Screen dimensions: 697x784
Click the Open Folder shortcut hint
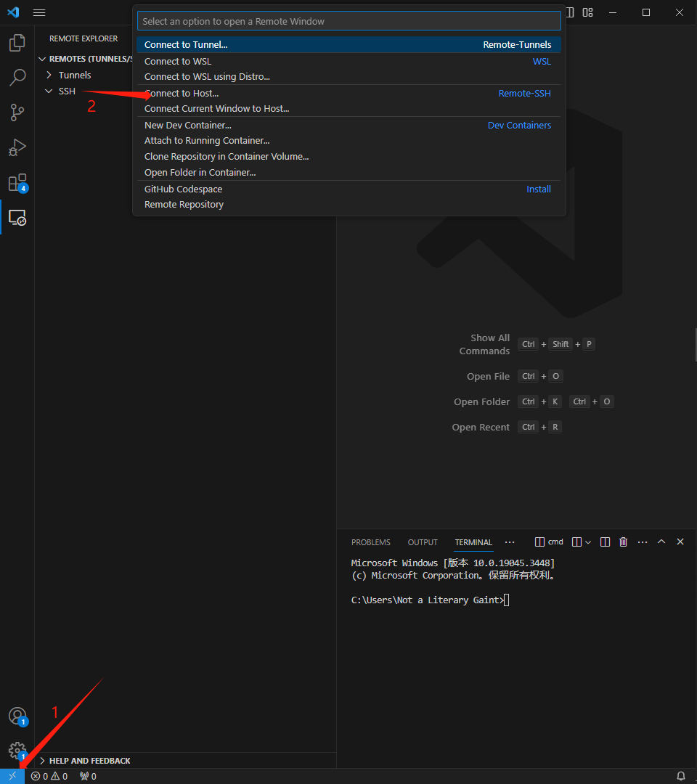[534, 401]
